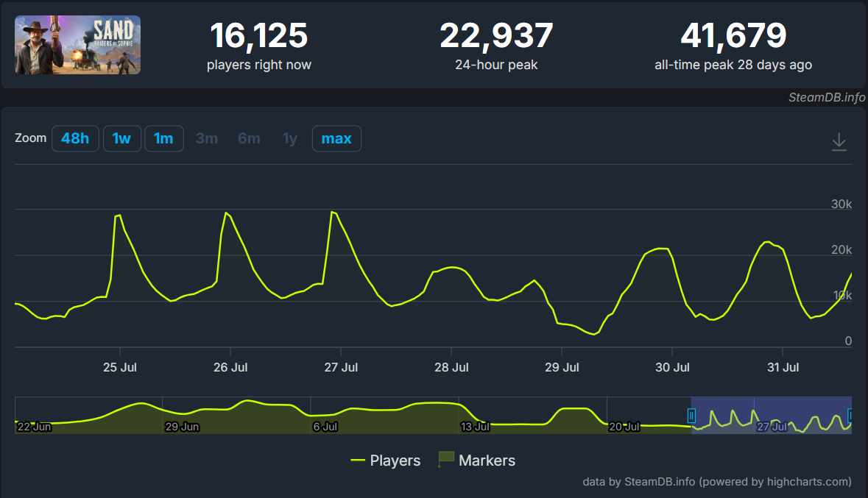Screen dimensions: 868x498
Task: Select the 1m zoom range
Action: [x=164, y=138]
